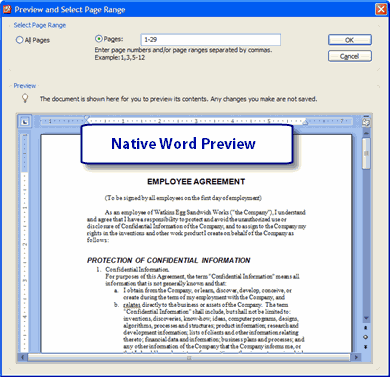
Task: Click the application icon in the title bar
Action: 7,9
